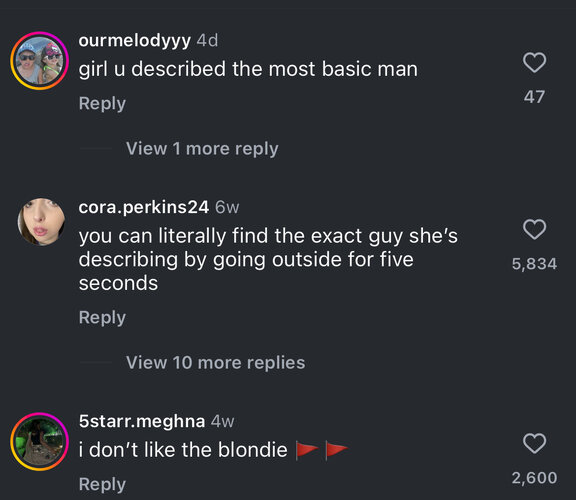Image resolution: width=576 pixels, height=500 pixels.
Task: Select the comment text 'girl u described the most basic man'
Action: (248, 69)
